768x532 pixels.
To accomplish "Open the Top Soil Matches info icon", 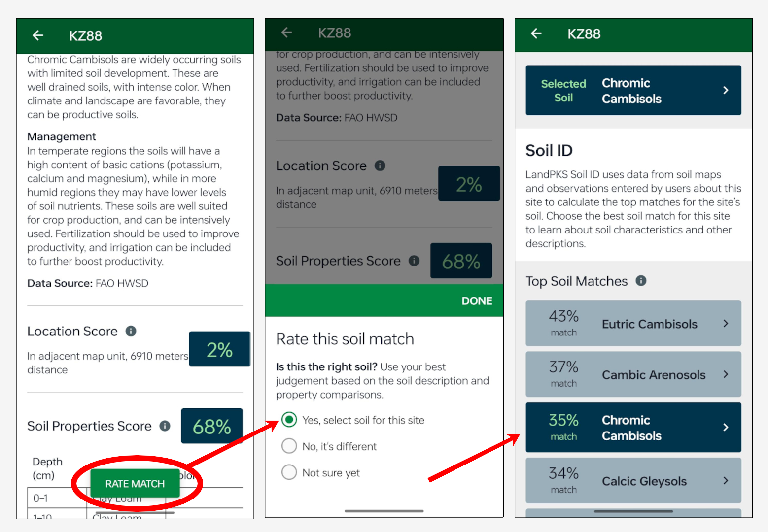I will pyautogui.click(x=641, y=281).
